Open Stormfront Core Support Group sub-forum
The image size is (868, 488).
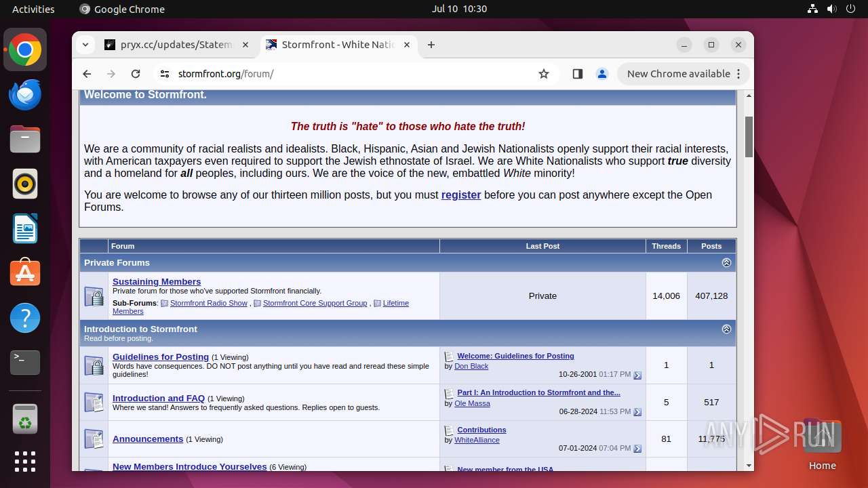pyautogui.click(x=315, y=303)
